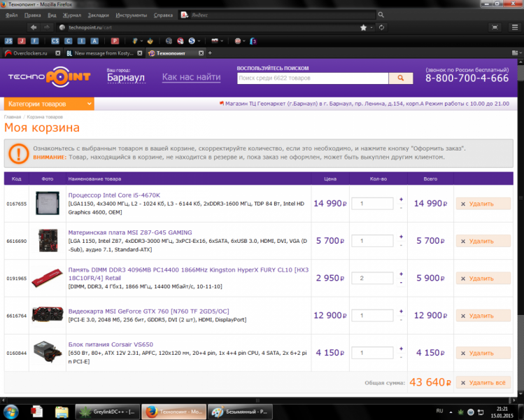Expand Категории товаров dropdown
Screen dimensions: 524x420
tap(49, 104)
